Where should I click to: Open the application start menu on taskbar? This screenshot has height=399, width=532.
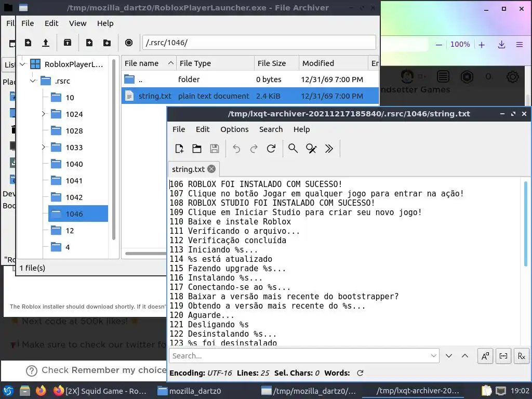(x=8, y=391)
